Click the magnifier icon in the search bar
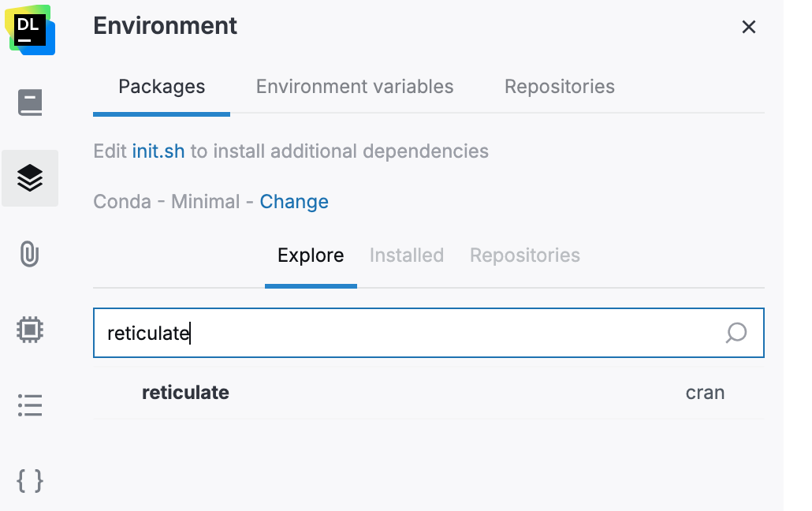812x511 pixels. 736,333
